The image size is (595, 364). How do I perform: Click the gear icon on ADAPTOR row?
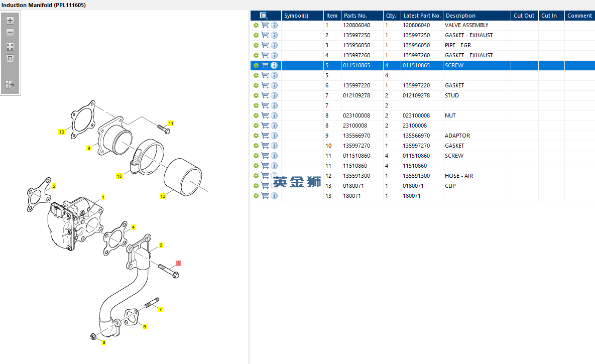[256, 136]
